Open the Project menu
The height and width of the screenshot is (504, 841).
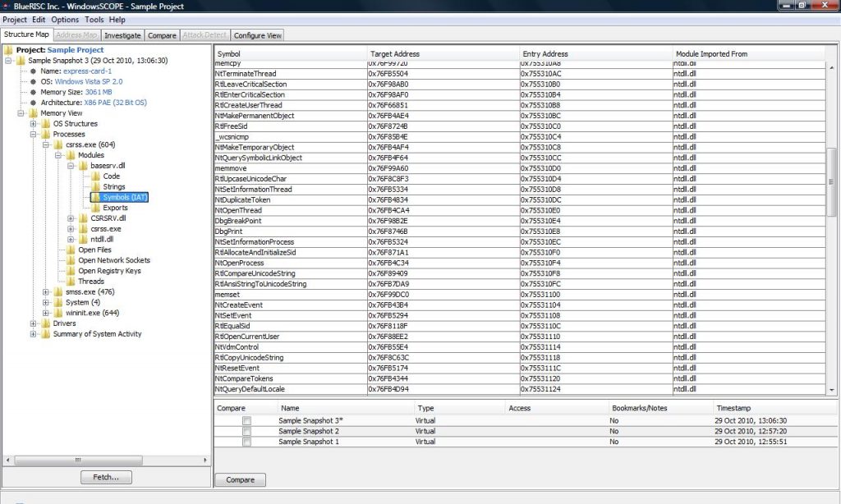click(x=15, y=20)
